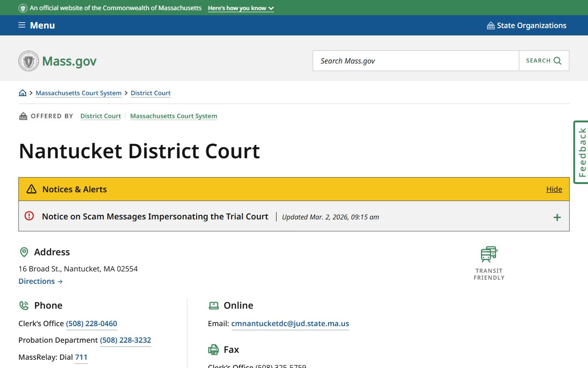This screenshot has width=588, height=368.
Task: Call Clerk's Office phone number link
Action: [91, 323]
